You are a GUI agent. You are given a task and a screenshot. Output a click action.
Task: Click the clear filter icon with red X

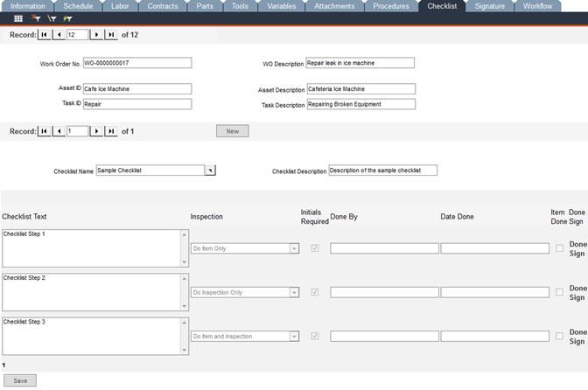36,18
